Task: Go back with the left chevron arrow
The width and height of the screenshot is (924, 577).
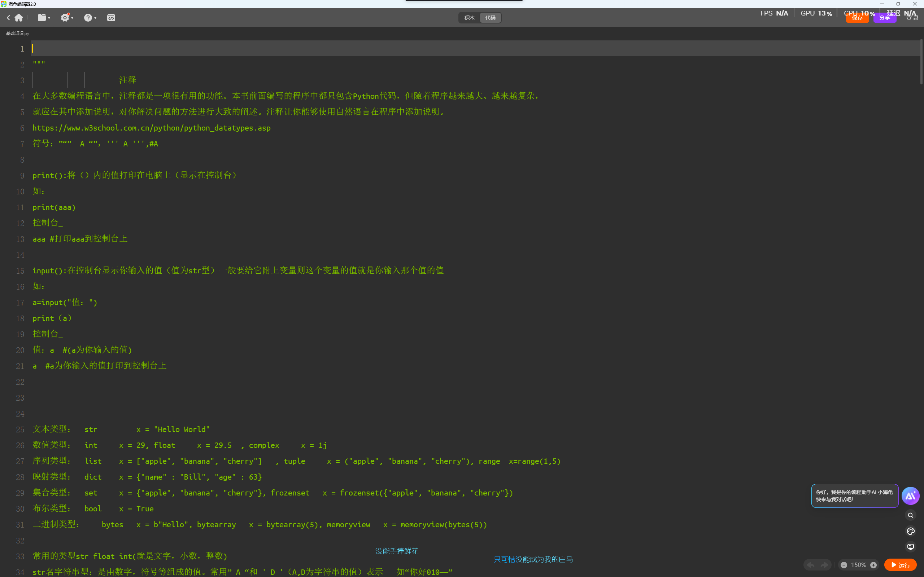Action: (8, 18)
